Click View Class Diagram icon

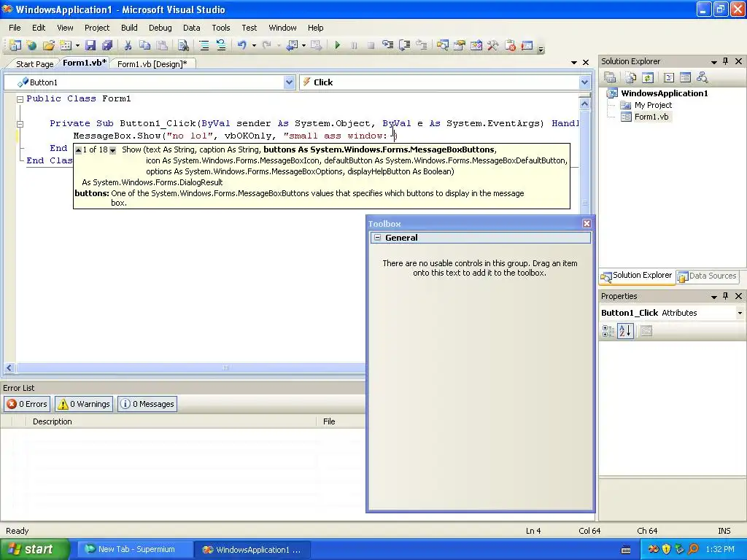click(702, 77)
